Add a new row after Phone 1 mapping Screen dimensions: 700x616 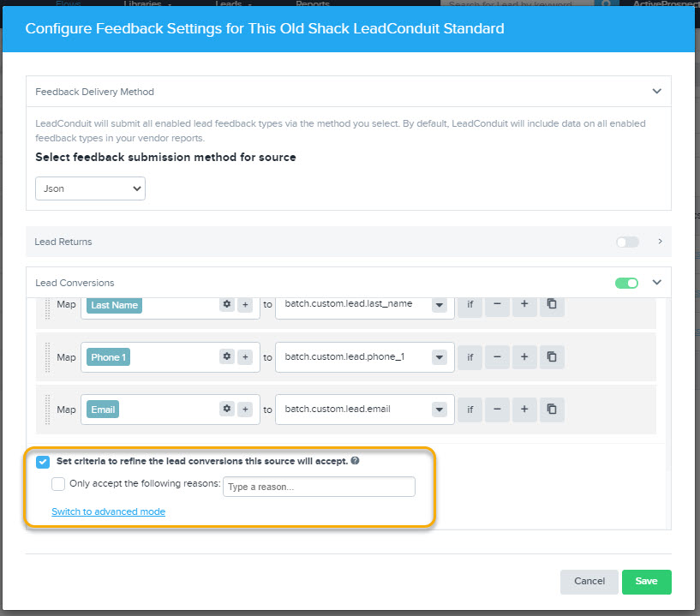524,357
